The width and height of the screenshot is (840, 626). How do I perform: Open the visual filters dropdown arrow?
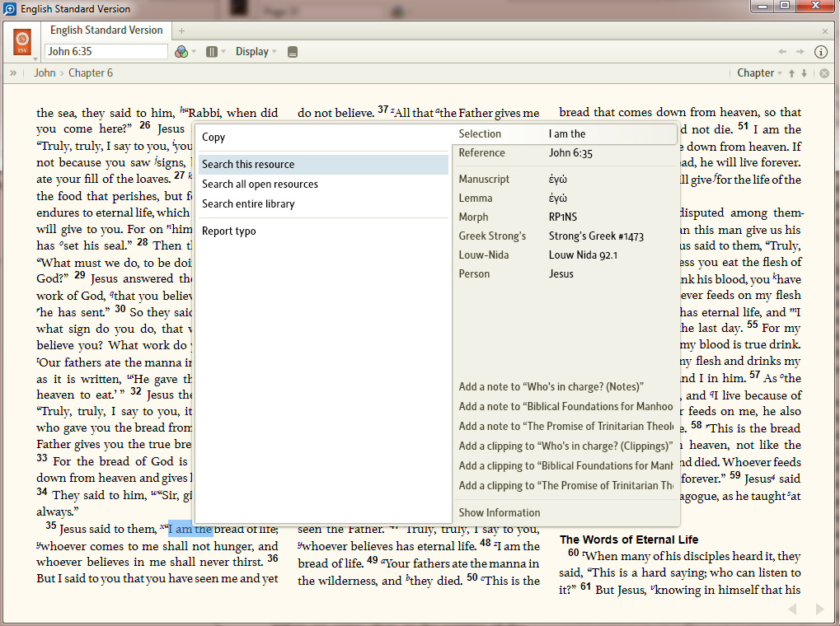[194, 52]
